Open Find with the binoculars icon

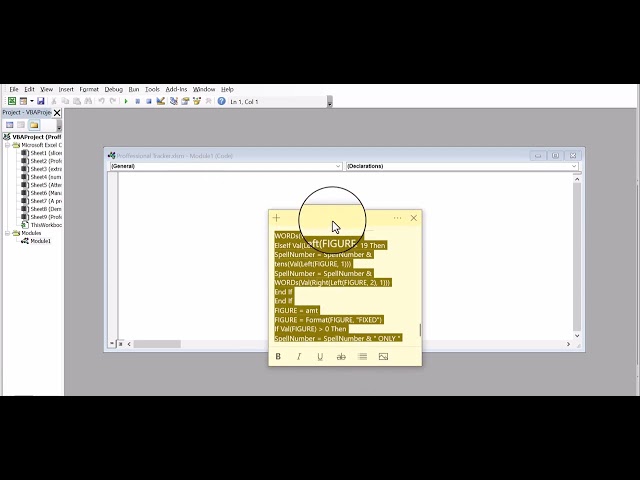pyautogui.click(x=88, y=101)
